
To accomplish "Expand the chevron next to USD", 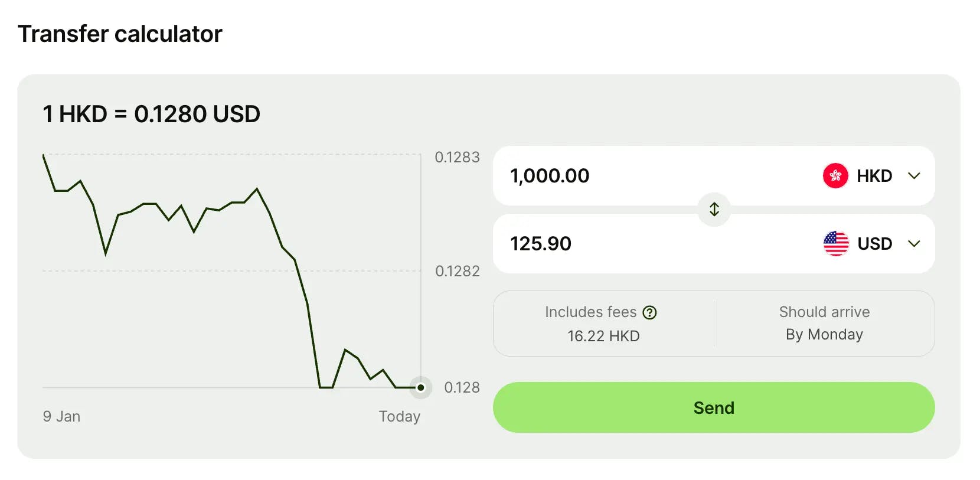I will [x=916, y=244].
